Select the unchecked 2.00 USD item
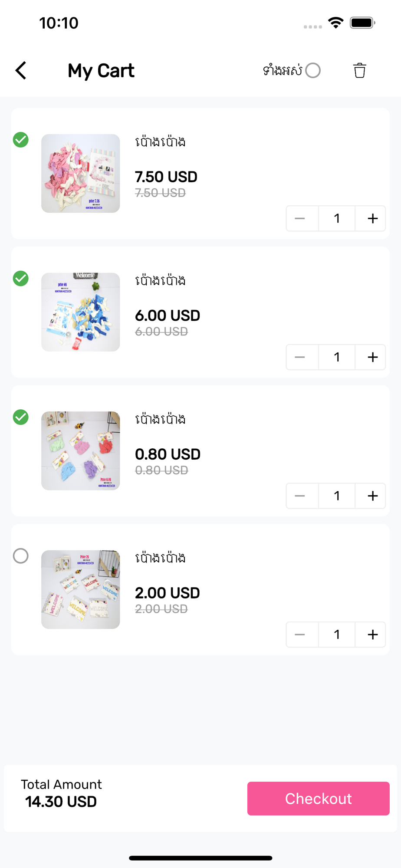The image size is (401, 868). (21, 556)
